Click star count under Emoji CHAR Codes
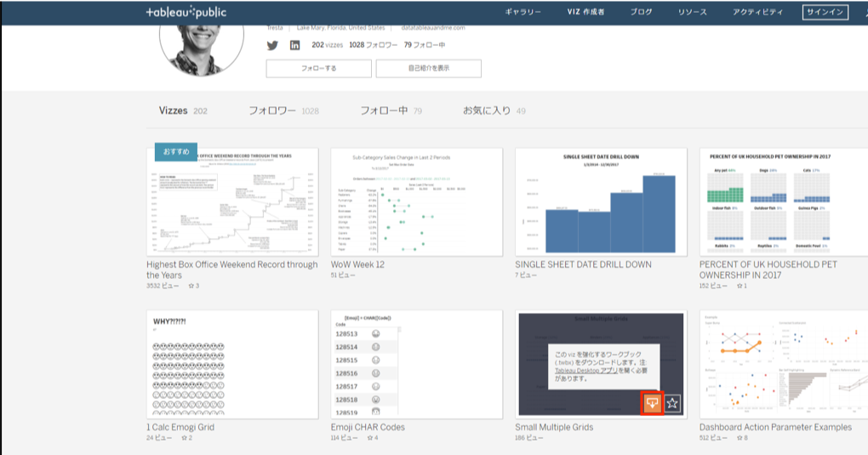 point(373,438)
